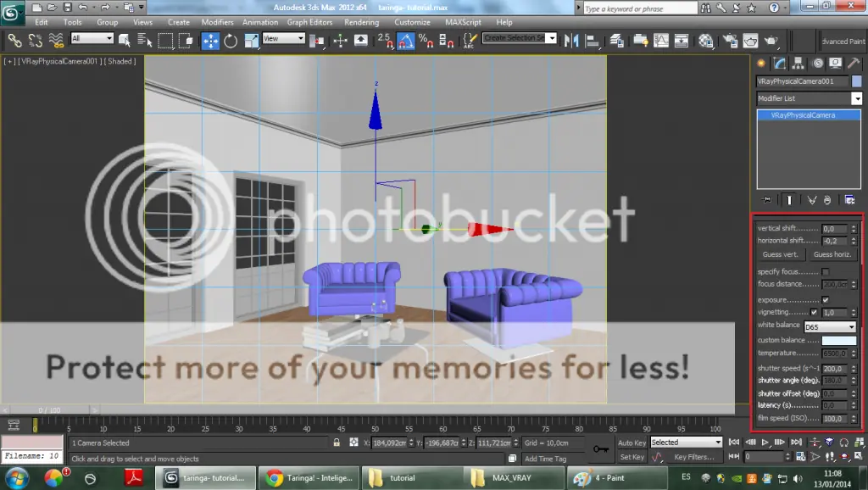This screenshot has height=490, width=868.
Task: Activate the Select and Rotate tool
Action: [x=231, y=40]
